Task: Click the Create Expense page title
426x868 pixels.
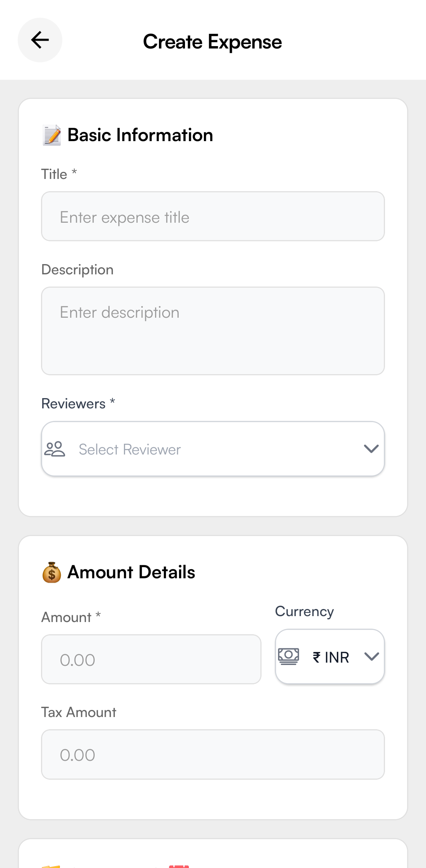Action: point(212,42)
